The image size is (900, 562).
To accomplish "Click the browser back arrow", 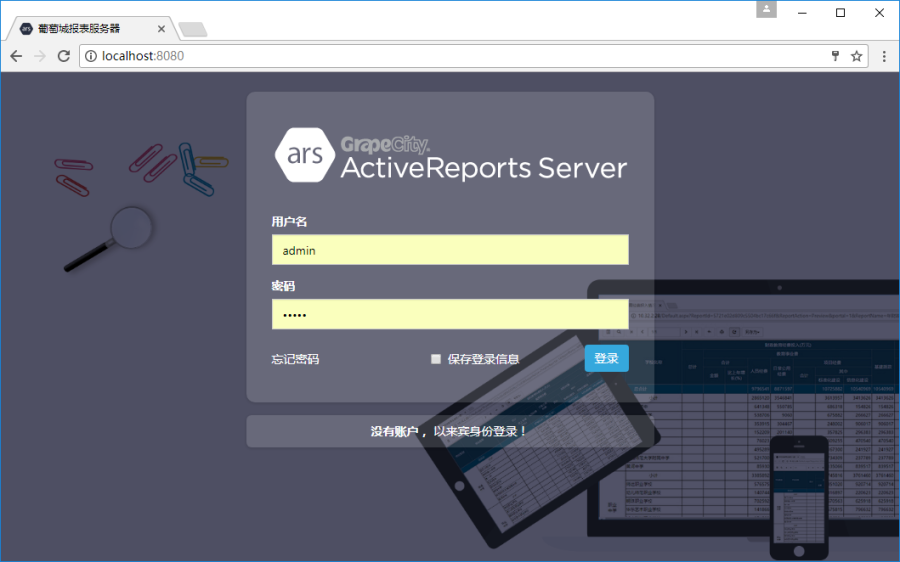I will [x=16, y=56].
